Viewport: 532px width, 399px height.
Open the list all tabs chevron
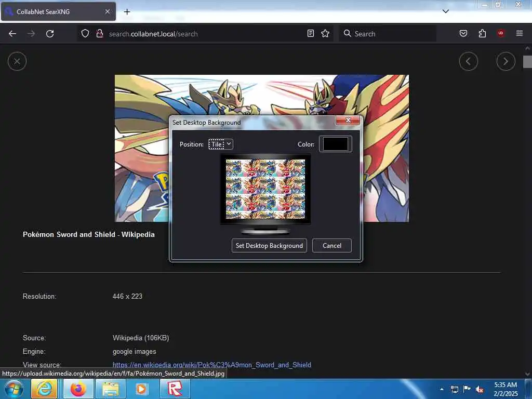tap(446, 11)
